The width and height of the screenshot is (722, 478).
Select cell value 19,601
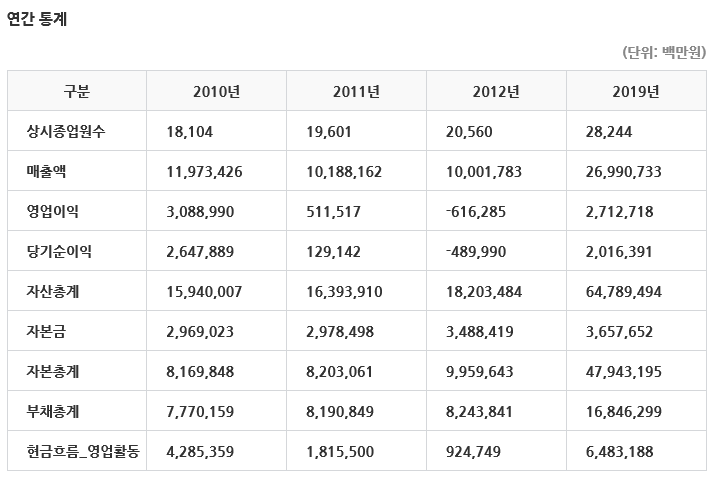[x=329, y=132]
